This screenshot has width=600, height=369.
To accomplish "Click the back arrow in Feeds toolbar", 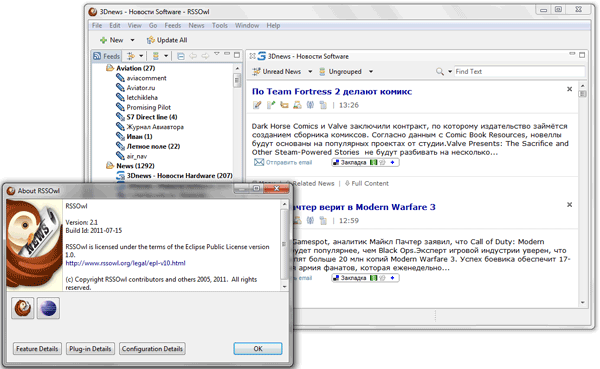I will 193,56.
